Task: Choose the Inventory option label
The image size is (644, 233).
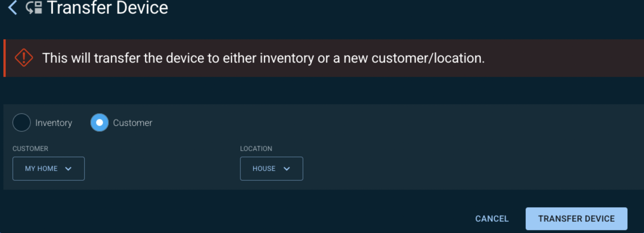Action: (54, 123)
